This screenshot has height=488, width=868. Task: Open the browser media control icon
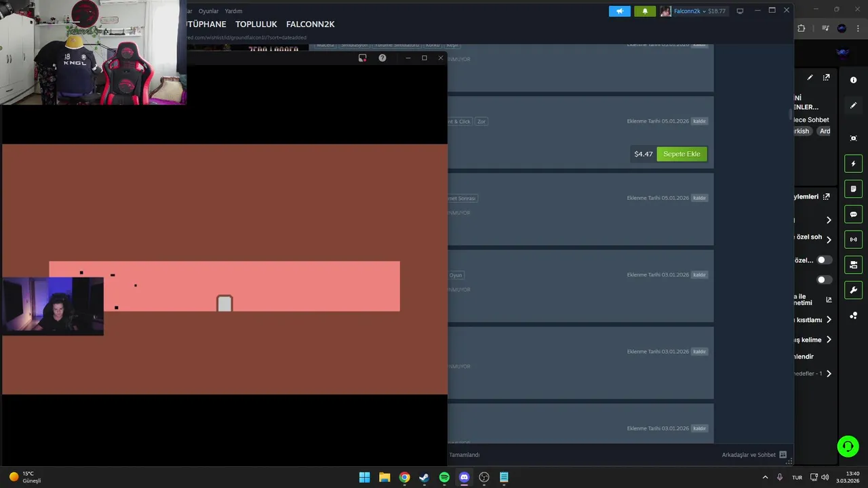825,28
